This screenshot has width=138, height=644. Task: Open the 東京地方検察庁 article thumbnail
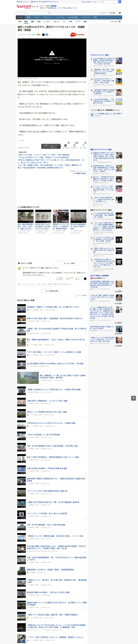pyautogui.click(x=28, y=378)
